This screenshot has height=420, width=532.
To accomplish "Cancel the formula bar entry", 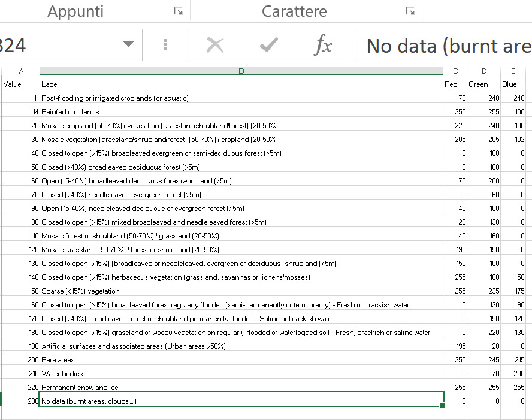I will pyautogui.click(x=215, y=45).
